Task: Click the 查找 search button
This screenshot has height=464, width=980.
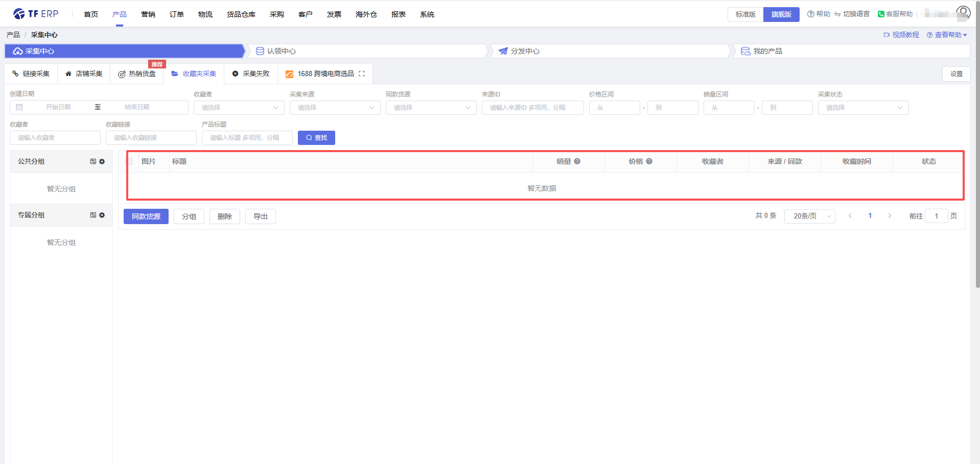Action: click(x=316, y=138)
